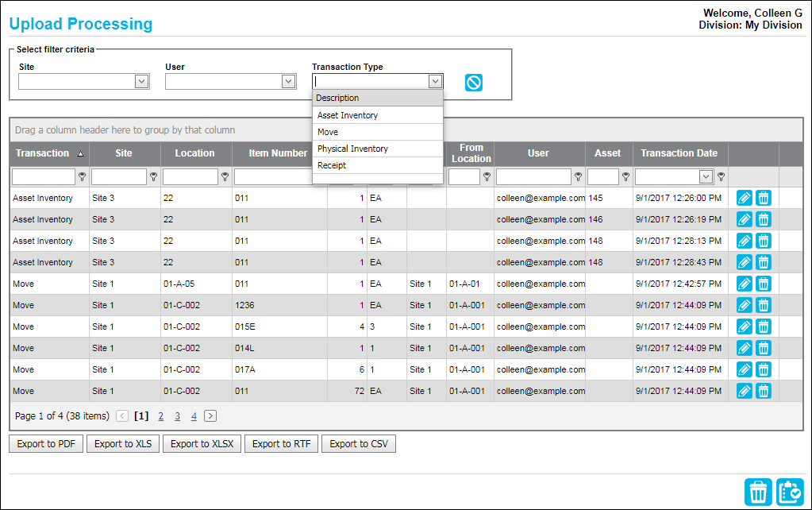Open filter menu for the User column

578,176
